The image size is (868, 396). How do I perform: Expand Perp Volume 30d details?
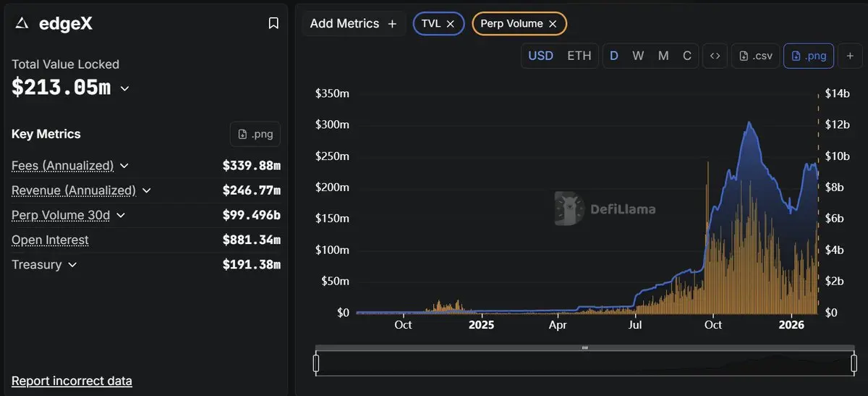(121, 215)
